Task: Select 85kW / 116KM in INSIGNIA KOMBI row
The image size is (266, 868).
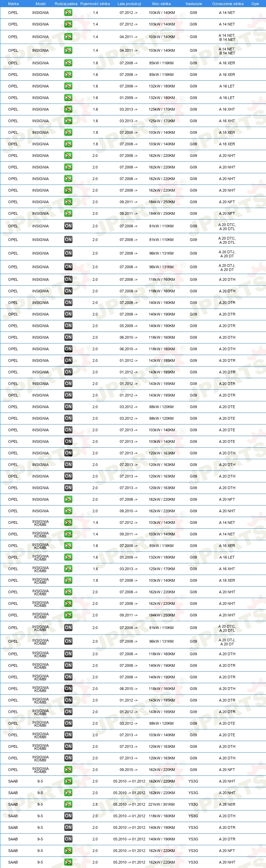Action: click(x=162, y=546)
